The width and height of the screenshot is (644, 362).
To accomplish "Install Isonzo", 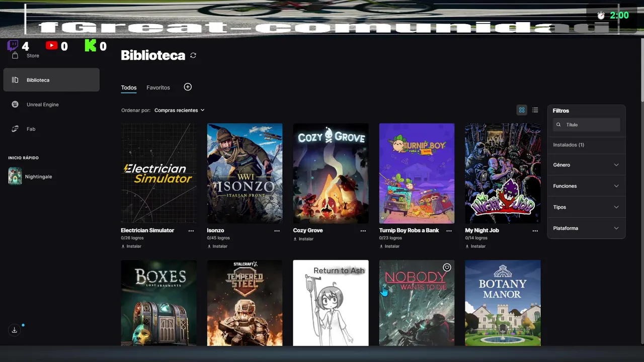I will (217, 246).
